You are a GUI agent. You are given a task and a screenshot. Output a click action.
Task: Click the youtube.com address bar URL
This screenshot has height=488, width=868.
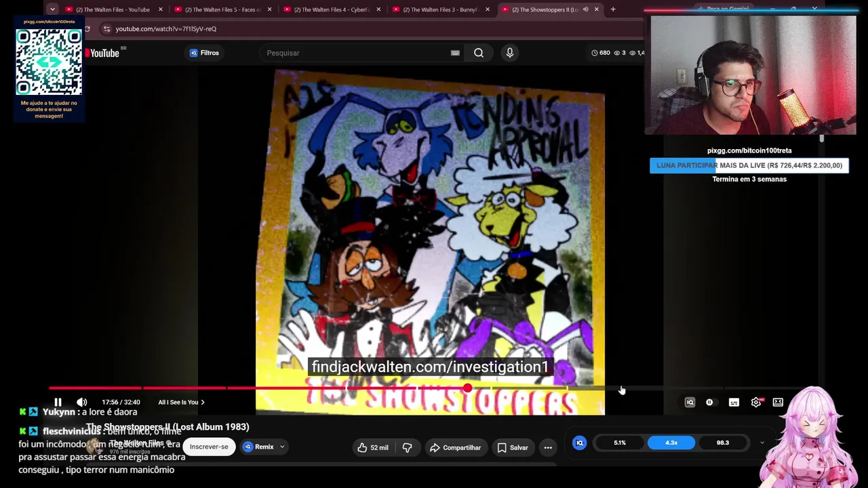(166, 29)
